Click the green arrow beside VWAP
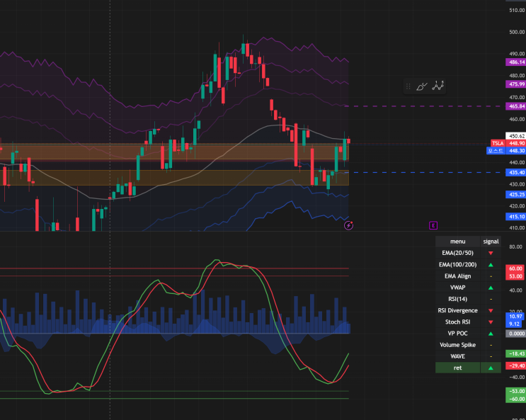This screenshot has height=420, width=526. point(491,288)
